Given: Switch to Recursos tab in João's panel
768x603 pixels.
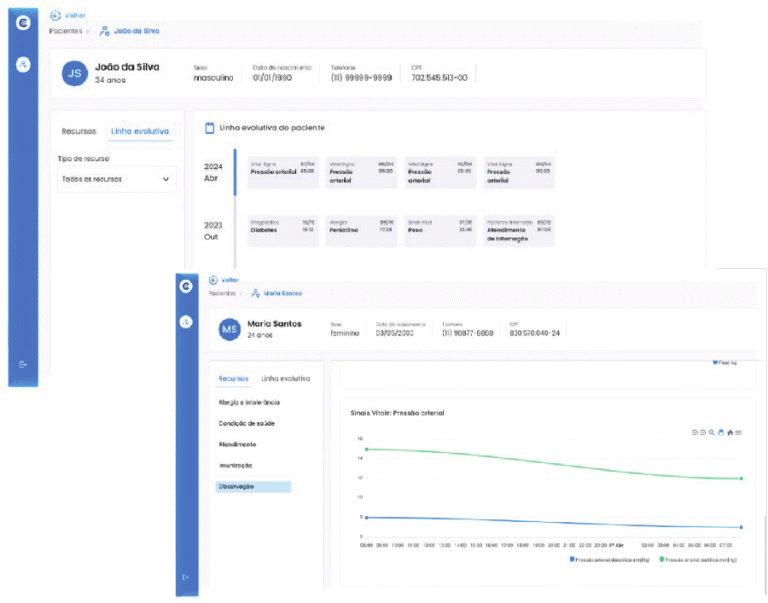Looking at the screenshot, I should 79,131.
